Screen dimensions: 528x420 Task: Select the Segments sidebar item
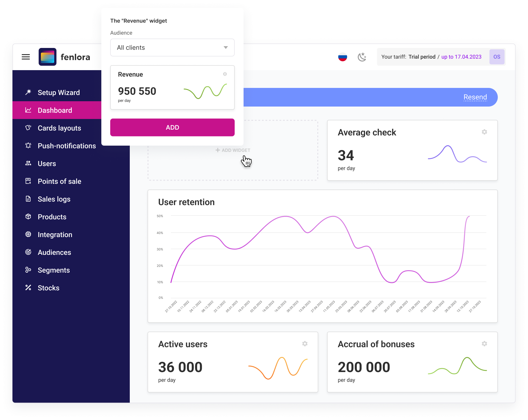[54, 270]
